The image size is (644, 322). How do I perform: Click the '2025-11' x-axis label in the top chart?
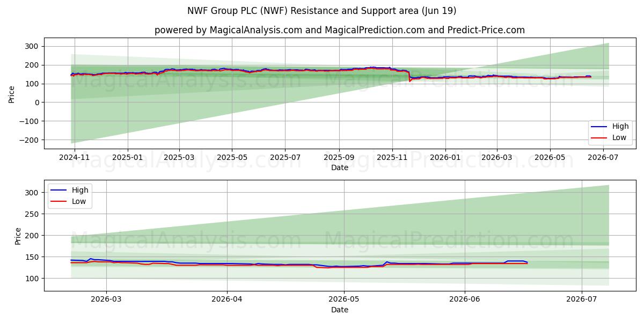click(392, 158)
